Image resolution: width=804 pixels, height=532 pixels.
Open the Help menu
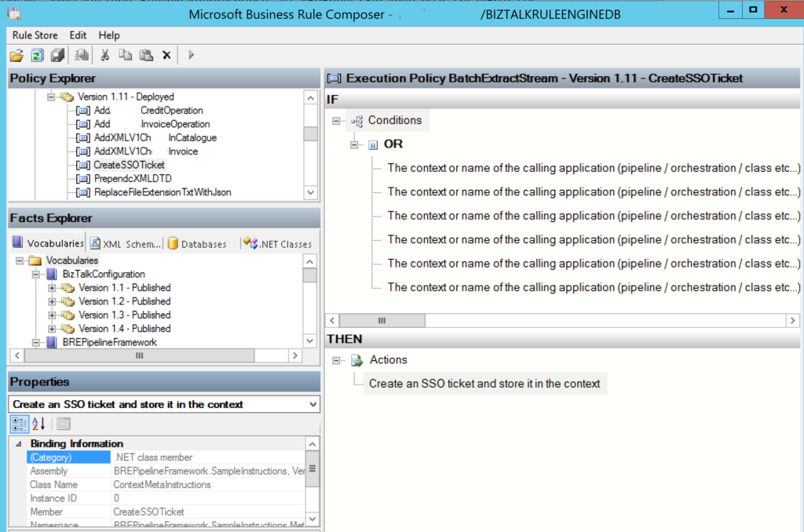click(x=109, y=35)
